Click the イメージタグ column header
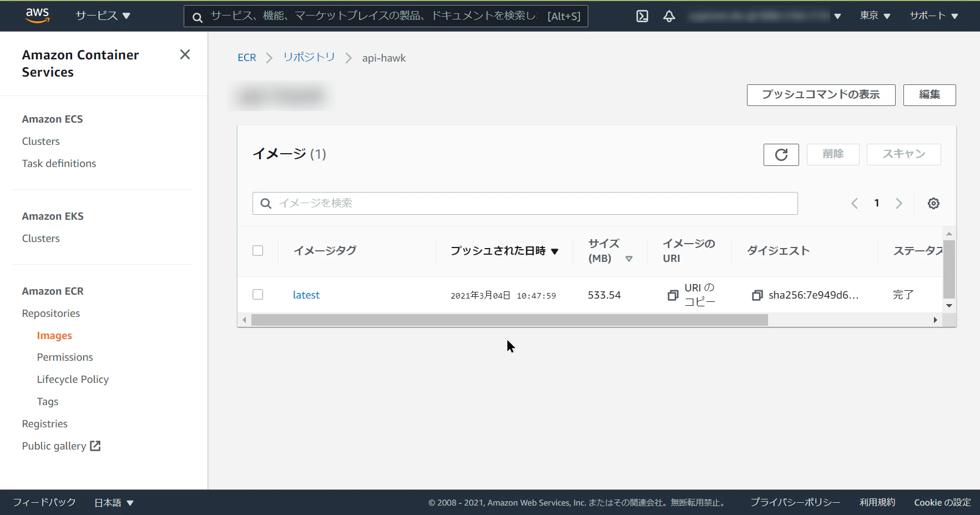This screenshot has height=515, width=980. [325, 251]
